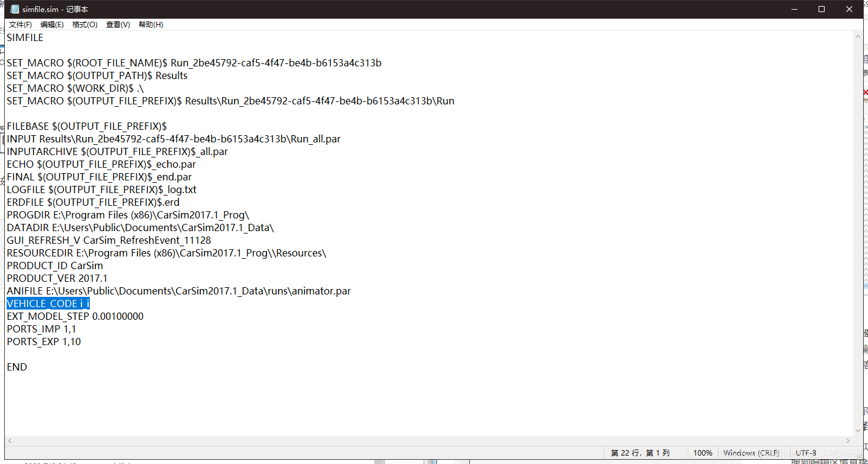
Task: Click the FINAL _end.par line
Action: (99, 177)
